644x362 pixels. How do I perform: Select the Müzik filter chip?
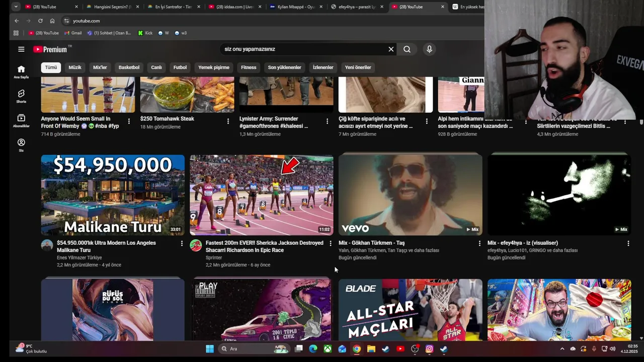[75, 67]
